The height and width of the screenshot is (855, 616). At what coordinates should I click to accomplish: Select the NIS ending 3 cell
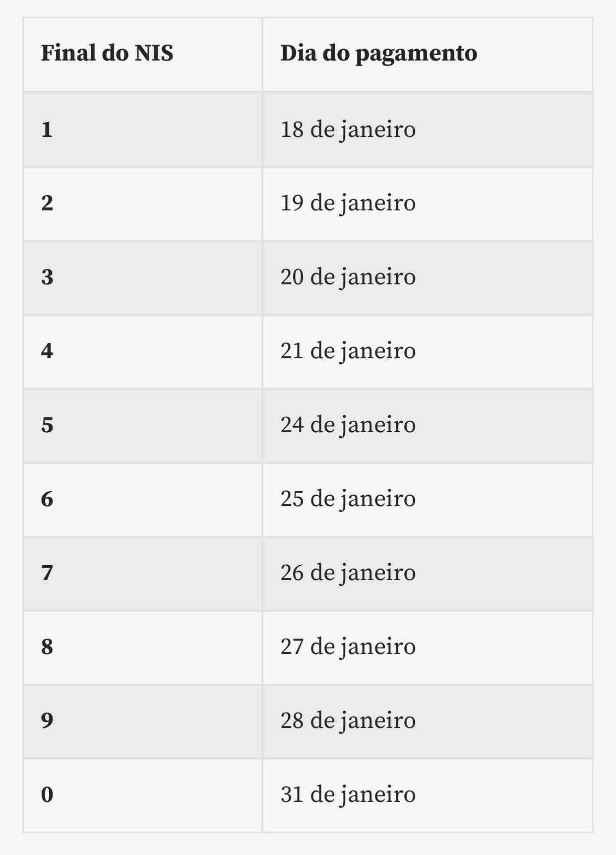pyautogui.click(x=142, y=278)
